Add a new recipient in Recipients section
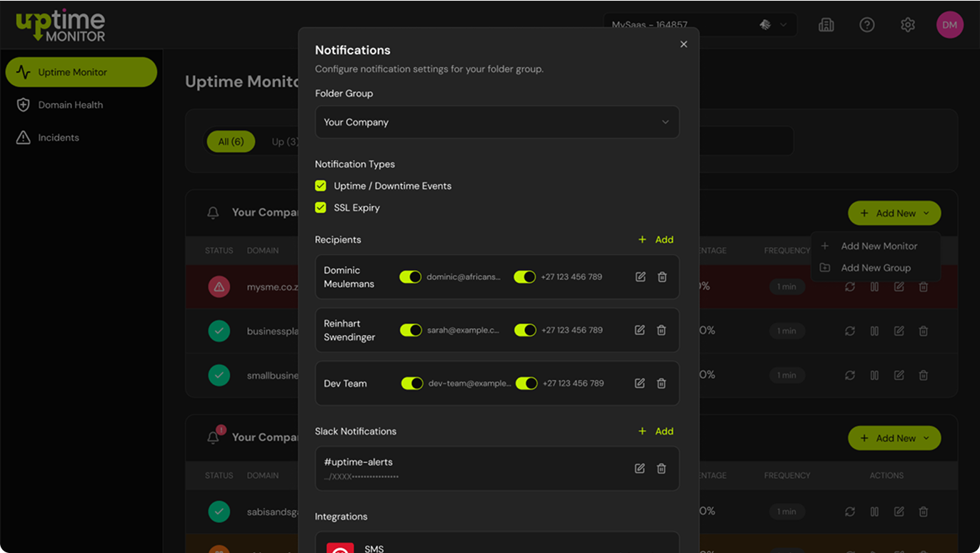The height and width of the screenshot is (553, 980). pyautogui.click(x=656, y=239)
